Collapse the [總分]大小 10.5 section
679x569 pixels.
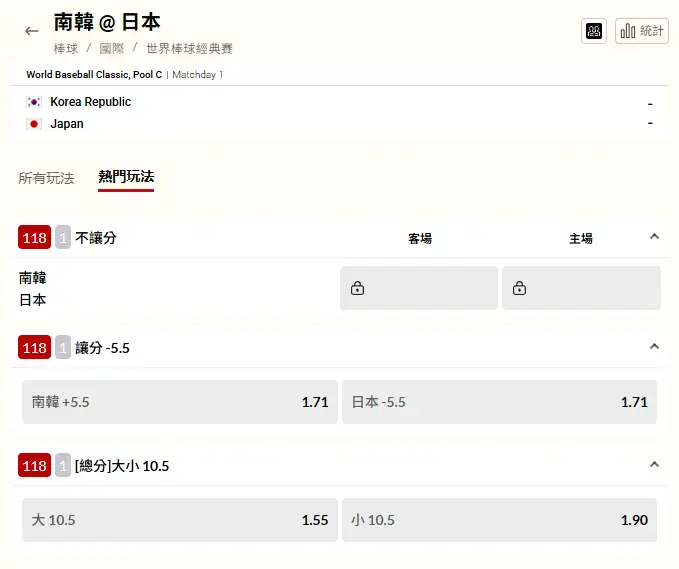pyautogui.click(x=654, y=465)
